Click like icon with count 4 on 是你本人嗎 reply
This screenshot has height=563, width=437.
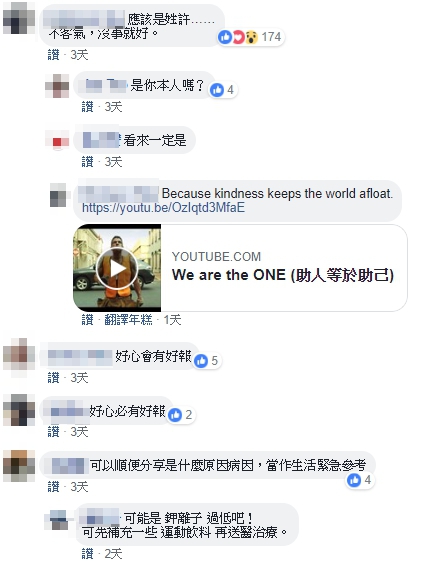(217, 90)
